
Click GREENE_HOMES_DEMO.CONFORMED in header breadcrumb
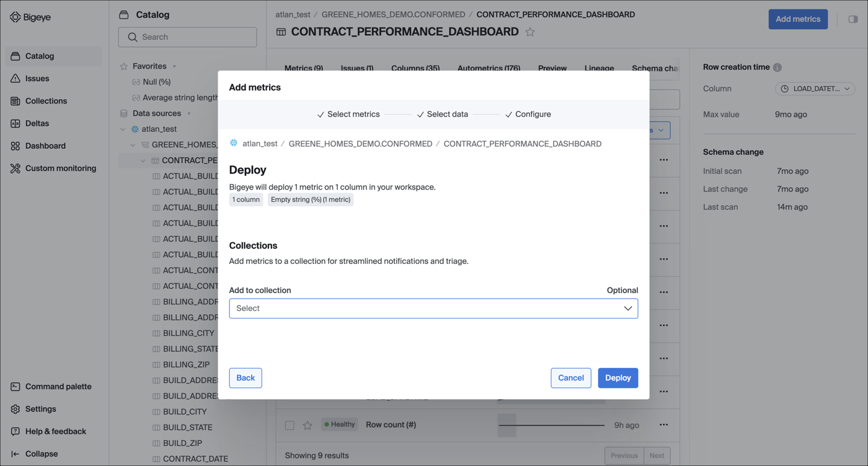tap(393, 14)
